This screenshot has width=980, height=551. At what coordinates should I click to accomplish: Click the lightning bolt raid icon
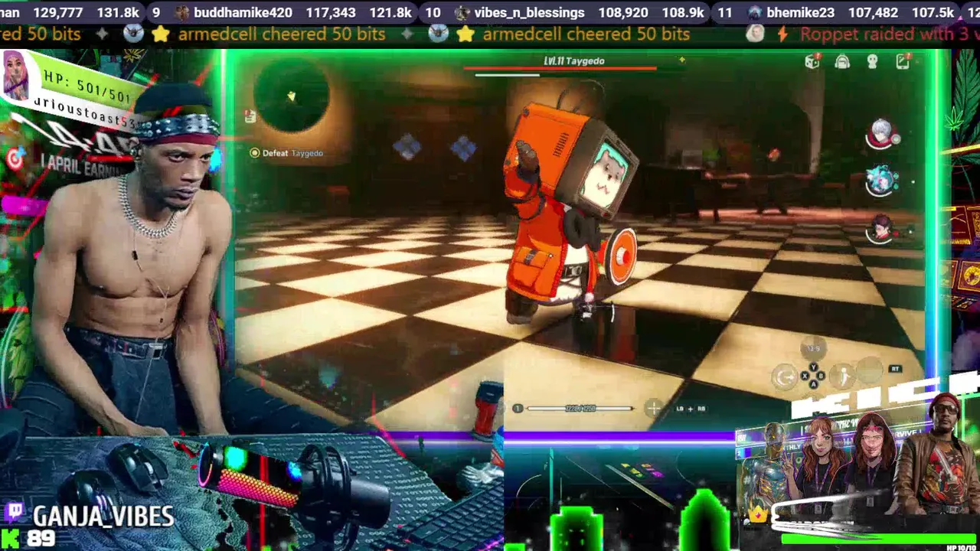pos(782,34)
